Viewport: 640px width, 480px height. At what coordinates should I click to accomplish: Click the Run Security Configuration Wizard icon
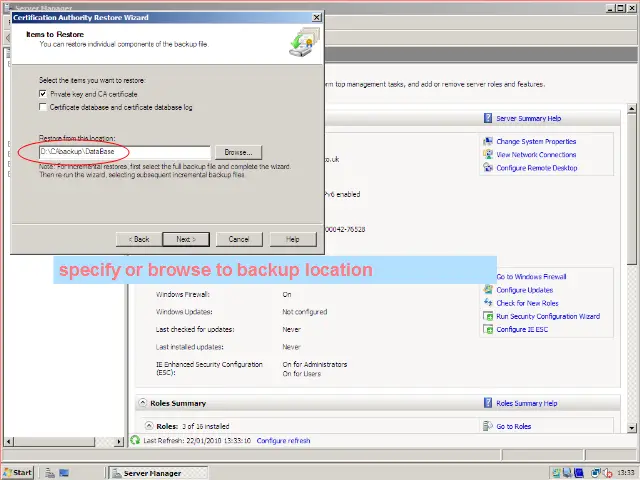[488, 316]
